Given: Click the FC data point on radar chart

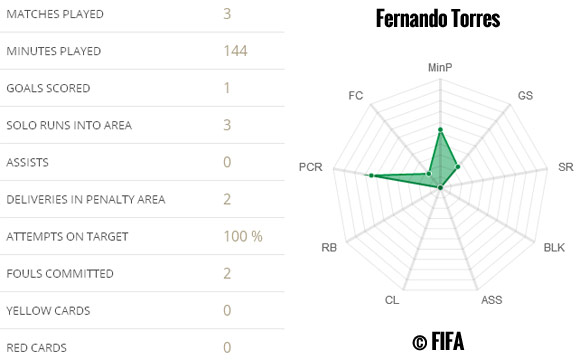Looking at the screenshot, I should [x=429, y=174].
